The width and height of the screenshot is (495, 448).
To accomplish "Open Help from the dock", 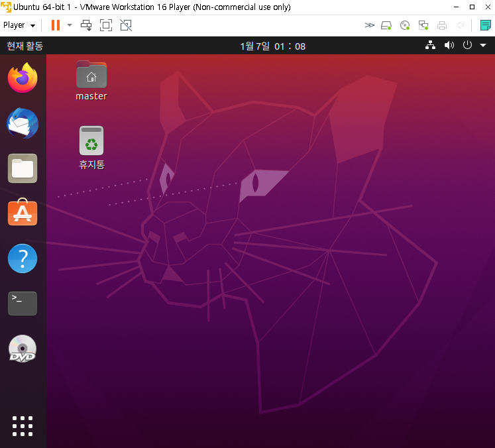I will [x=23, y=258].
